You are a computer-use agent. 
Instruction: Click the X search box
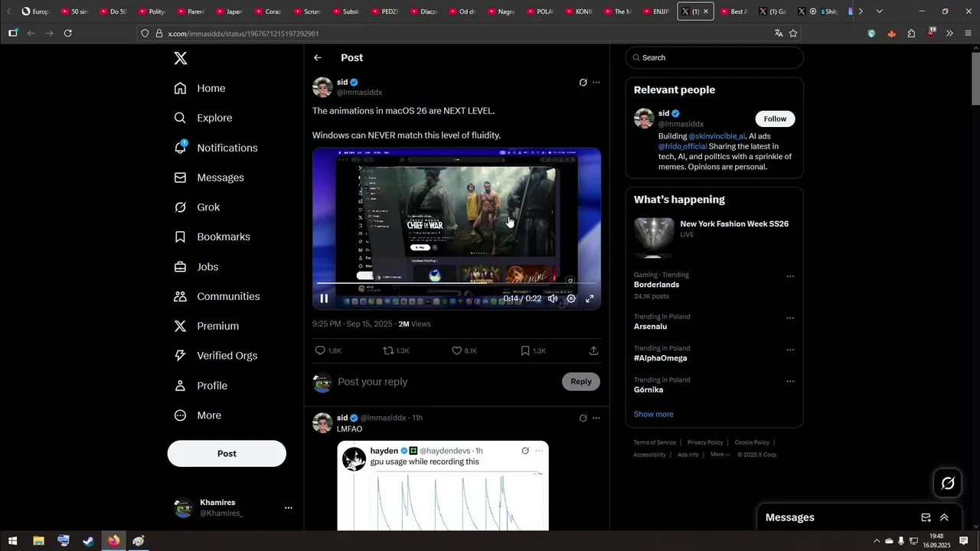click(714, 57)
